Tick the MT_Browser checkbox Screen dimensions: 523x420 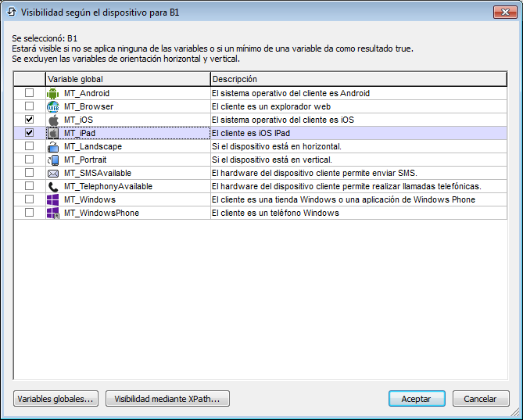pyautogui.click(x=29, y=106)
